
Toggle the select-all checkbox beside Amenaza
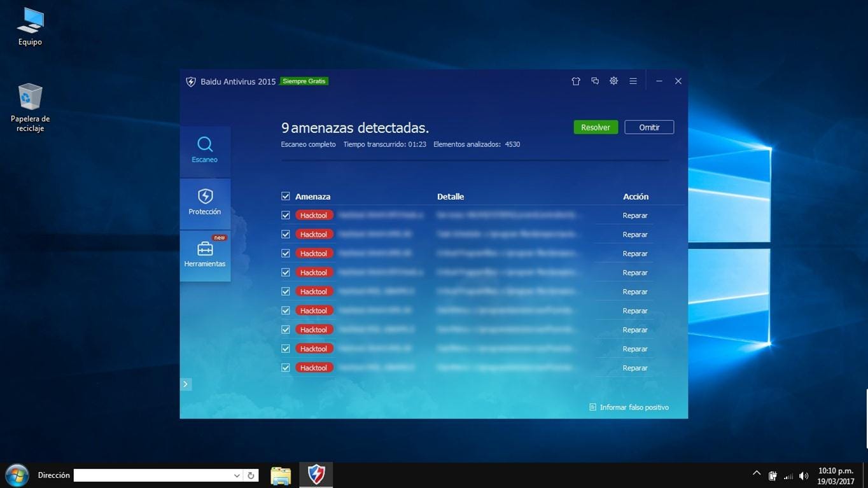tap(286, 196)
